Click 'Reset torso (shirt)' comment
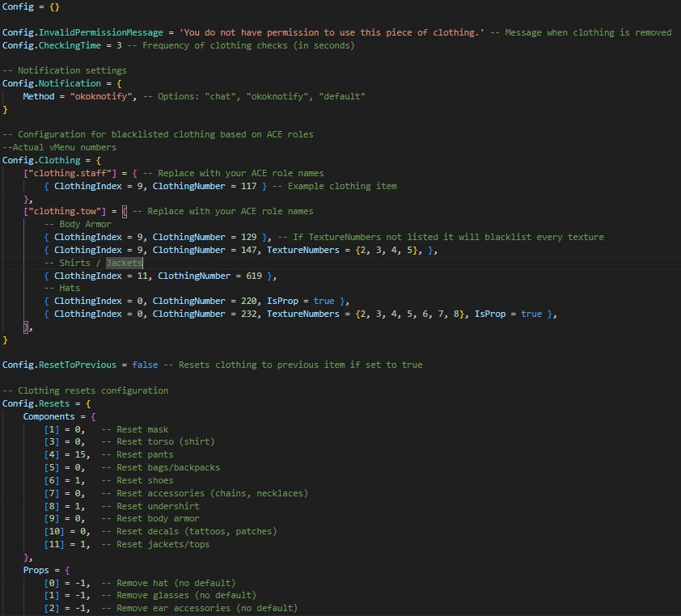This screenshot has height=616, width=681. (x=166, y=442)
